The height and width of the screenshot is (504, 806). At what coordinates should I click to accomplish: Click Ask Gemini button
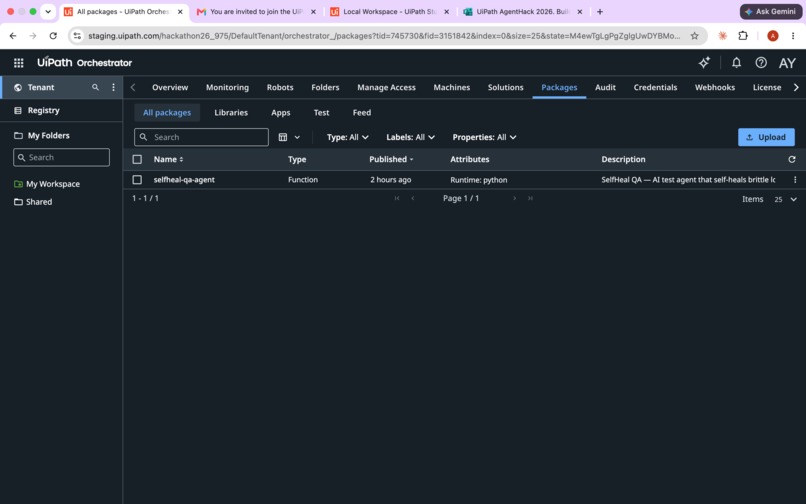point(771,11)
